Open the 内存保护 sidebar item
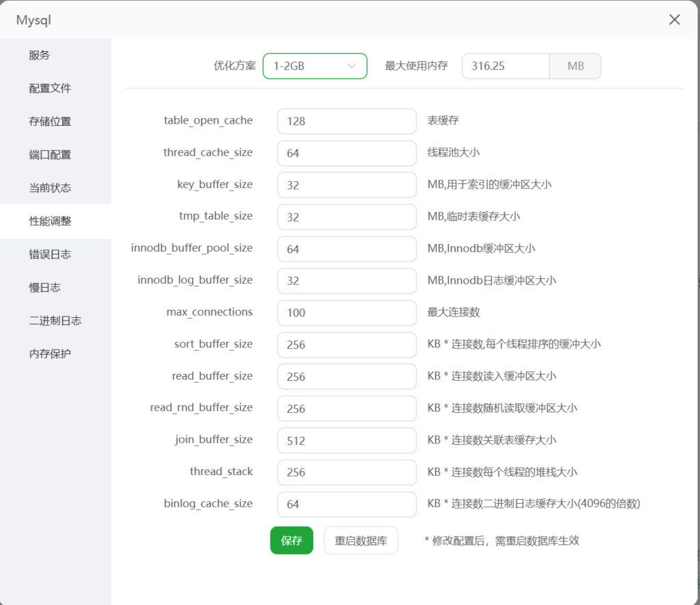 tap(50, 353)
